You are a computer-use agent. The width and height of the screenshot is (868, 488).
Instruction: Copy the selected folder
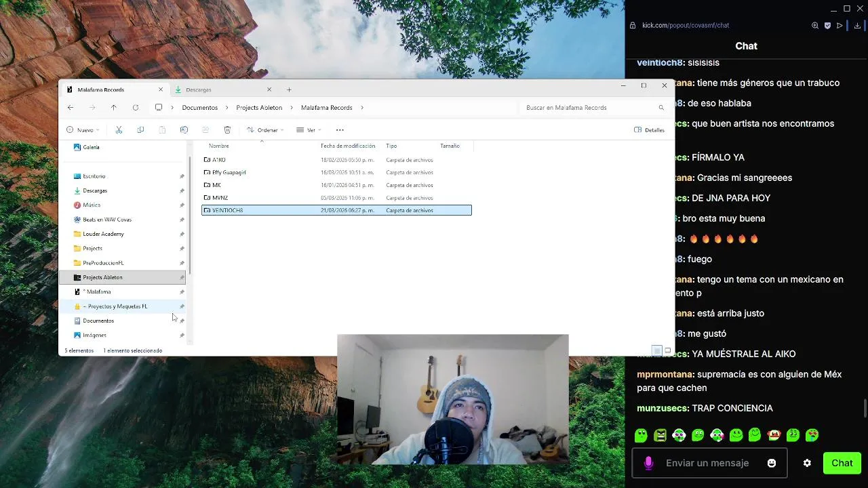tap(140, 130)
